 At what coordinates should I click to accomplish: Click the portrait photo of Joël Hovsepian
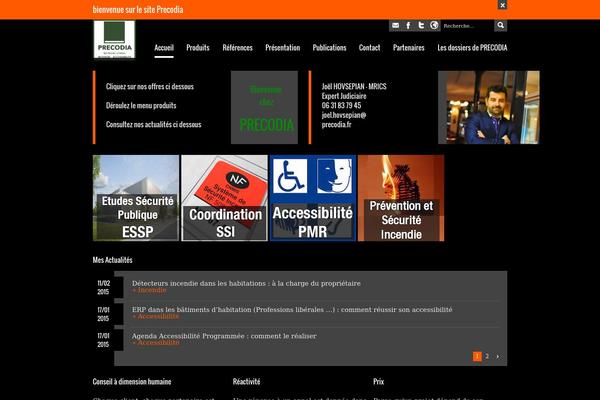point(489,108)
